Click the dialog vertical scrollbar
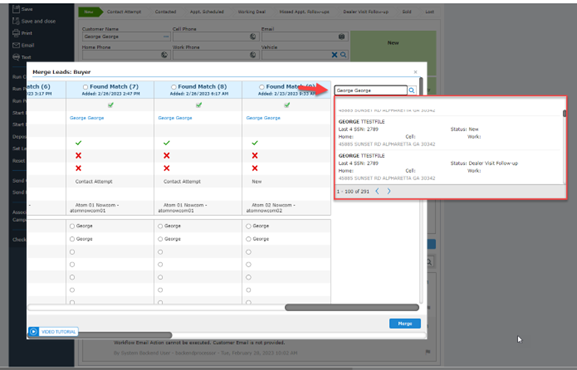 coord(421,190)
